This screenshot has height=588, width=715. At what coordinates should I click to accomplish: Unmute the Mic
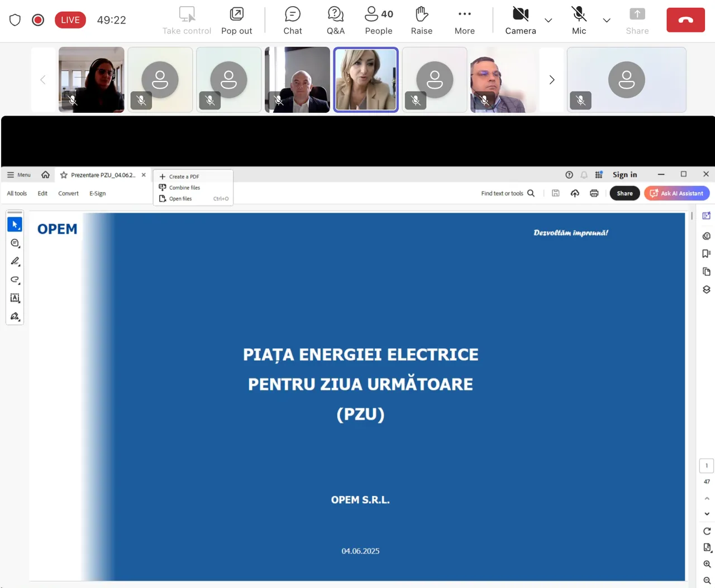click(x=579, y=21)
